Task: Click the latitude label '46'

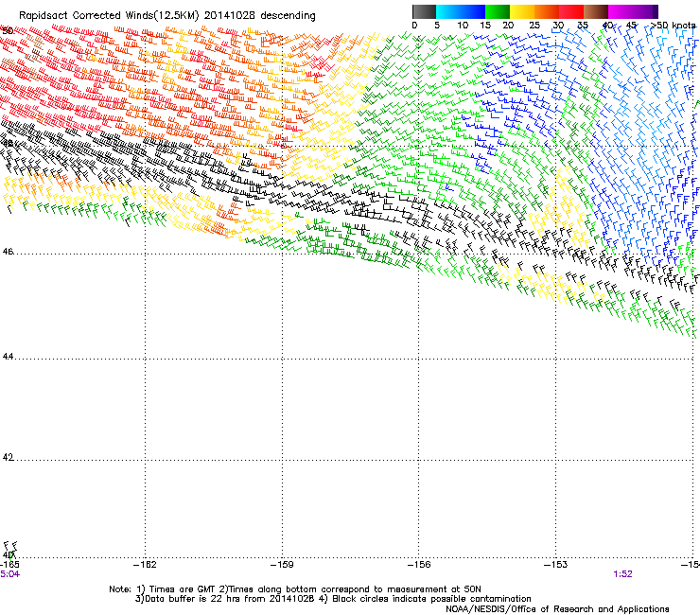Action: tap(8, 252)
